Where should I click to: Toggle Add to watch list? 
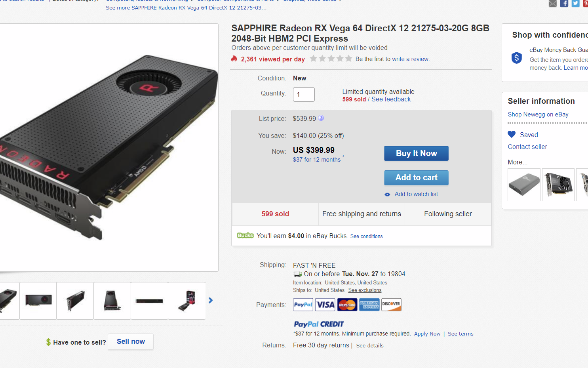[x=416, y=194]
